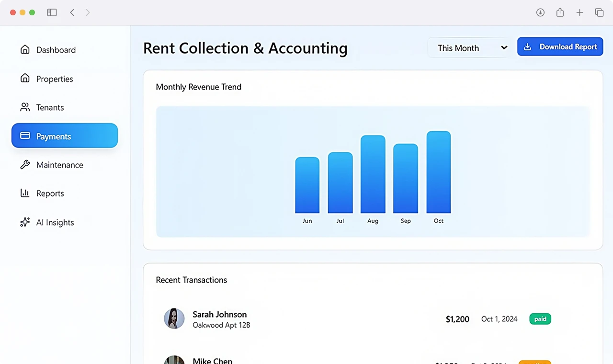
Task: Click the Jul revenue bar
Action: pos(340,182)
